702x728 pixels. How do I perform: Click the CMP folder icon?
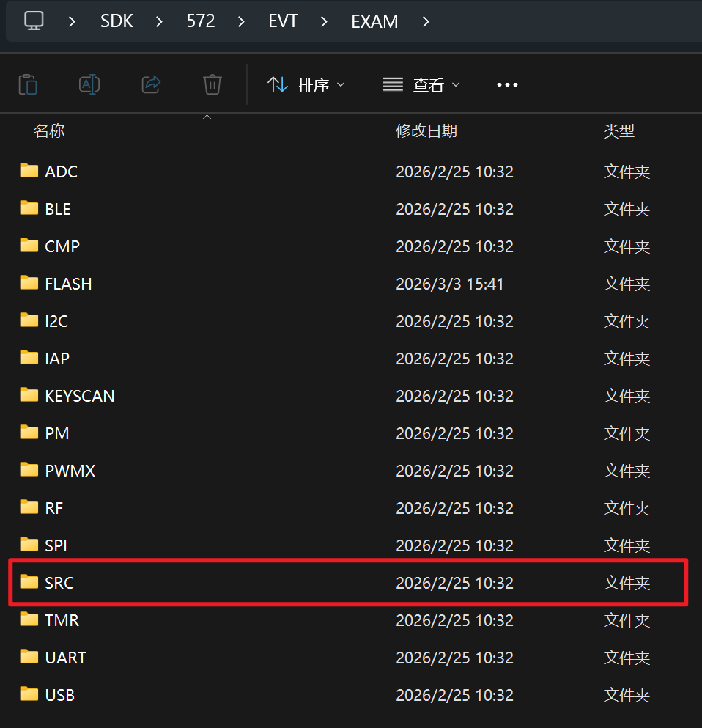click(29, 245)
